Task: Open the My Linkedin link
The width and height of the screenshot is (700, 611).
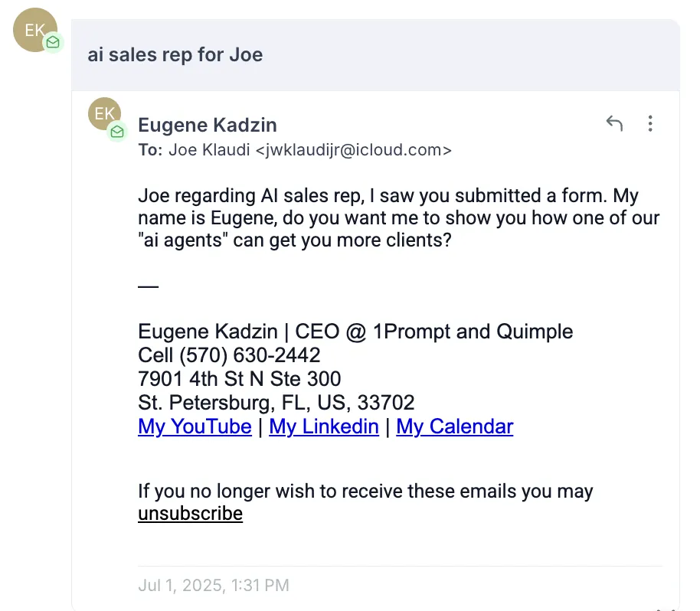Action: (x=324, y=426)
